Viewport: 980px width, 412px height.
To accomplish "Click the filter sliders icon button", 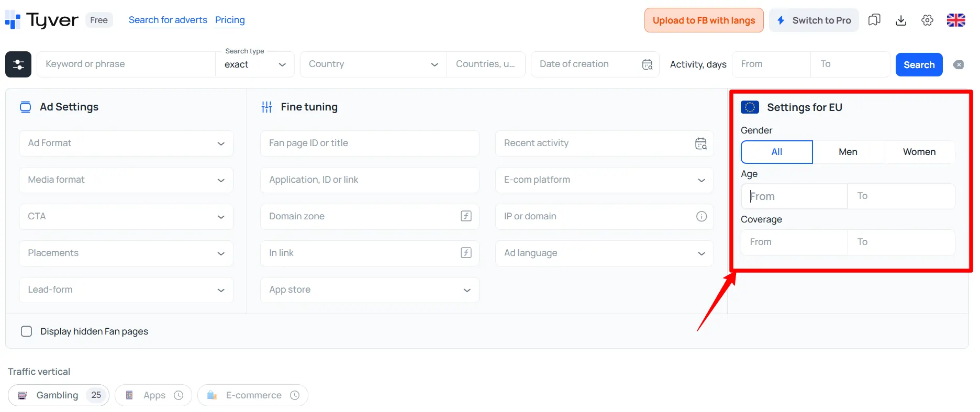I will (x=18, y=64).
